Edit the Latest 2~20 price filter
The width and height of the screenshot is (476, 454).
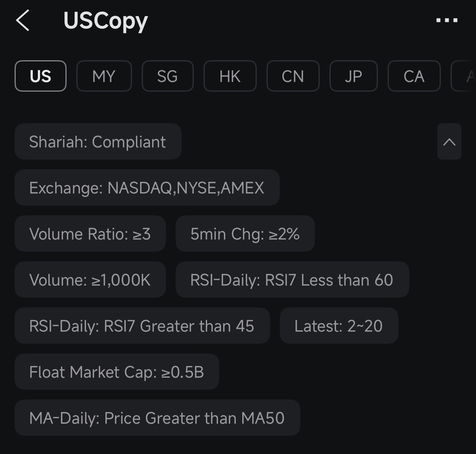pyautogui.click(x=339, y=326)
